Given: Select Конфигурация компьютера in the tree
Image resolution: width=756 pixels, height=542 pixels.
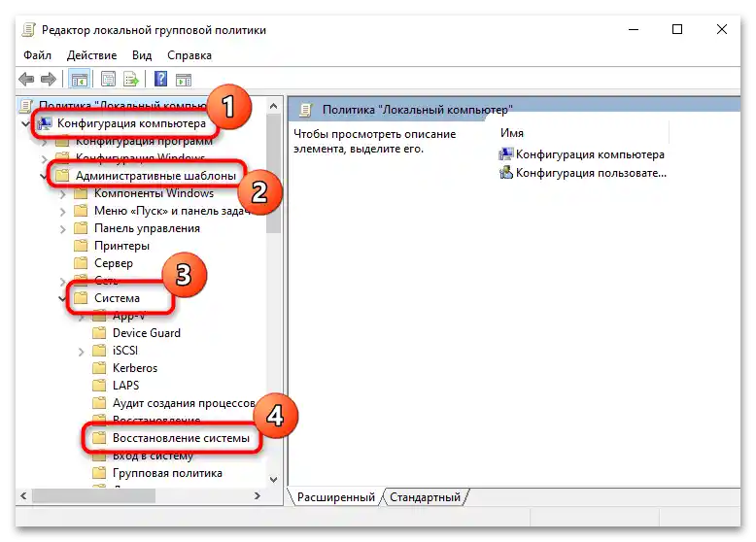Looking at the screenshot, I should pos(131,123).
